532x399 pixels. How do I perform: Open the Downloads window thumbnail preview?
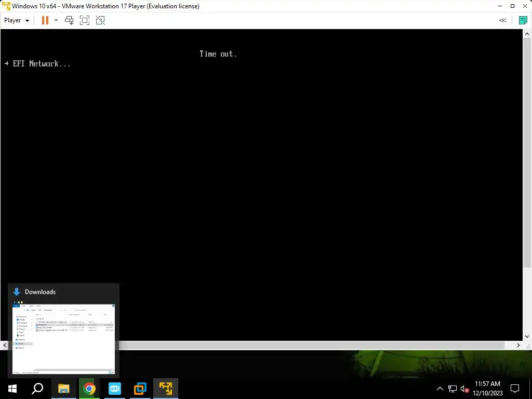click(63, 339)
